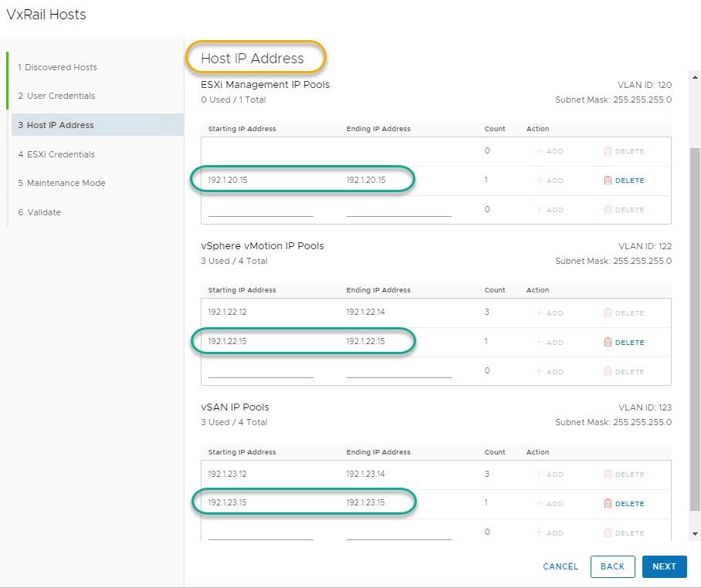Delete the 192.1.20.15 ESXi Management pool row
The height and width of the screenshot is (588, 701).
[x=623, y=181]
